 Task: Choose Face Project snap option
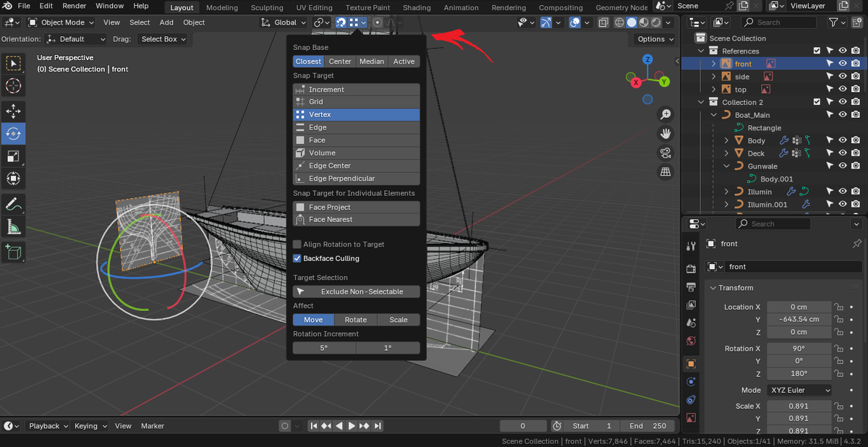[x=357, y=207]
